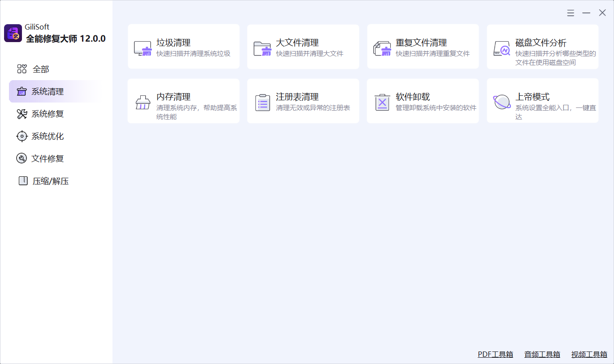Switch to 文件修复 in the sidebar

pos(48,158)
